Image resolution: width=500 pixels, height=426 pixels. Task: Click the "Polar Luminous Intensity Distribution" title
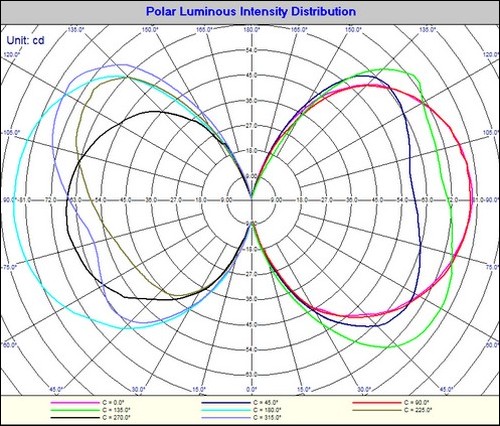tap(251, 12)
